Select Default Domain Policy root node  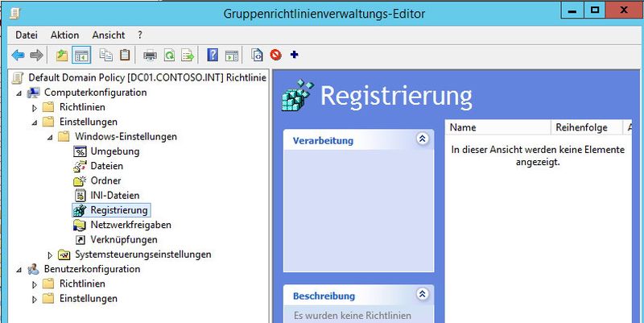pos(147,77)
